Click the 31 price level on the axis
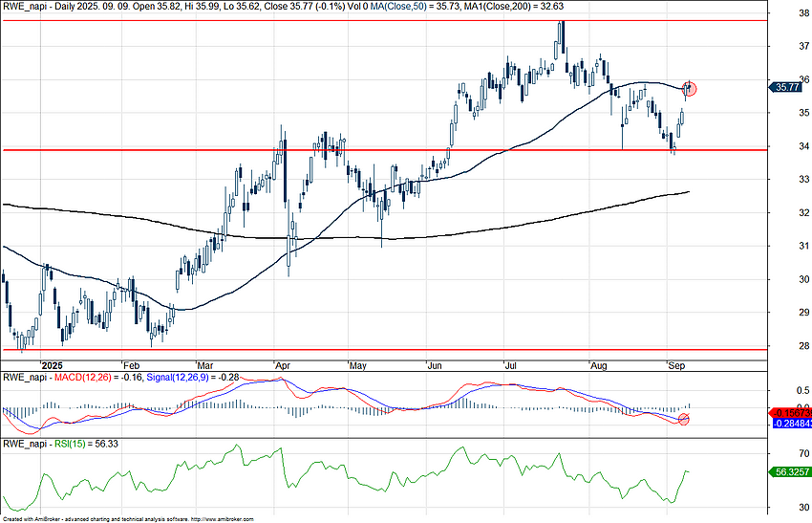The image size is (812, 523). point(803,246)
